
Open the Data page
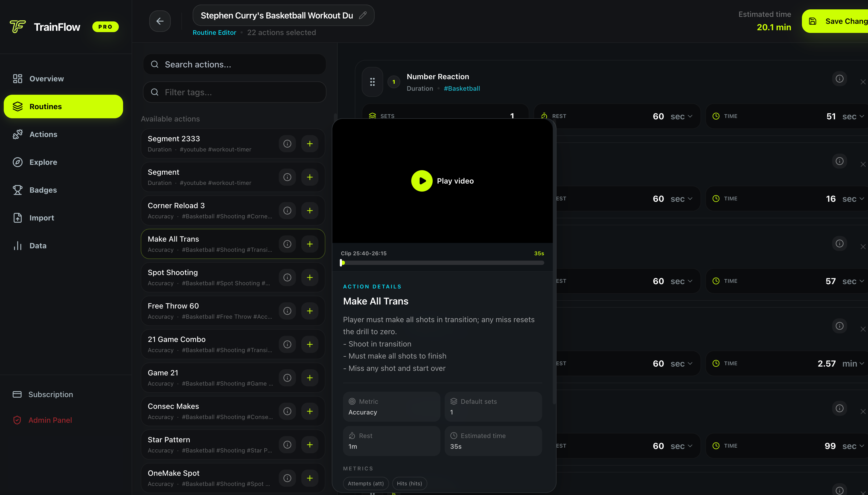63,246
